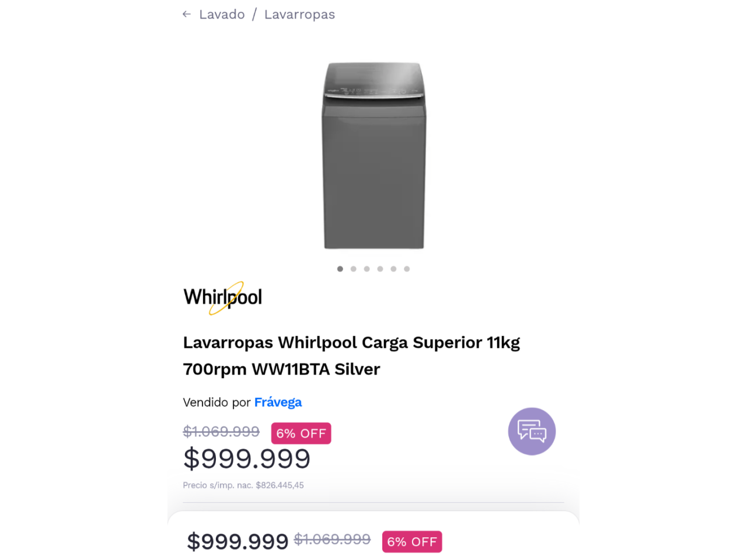Select the second carousel dot
This screenshot has width=747, height=560.
pos(354,269)
